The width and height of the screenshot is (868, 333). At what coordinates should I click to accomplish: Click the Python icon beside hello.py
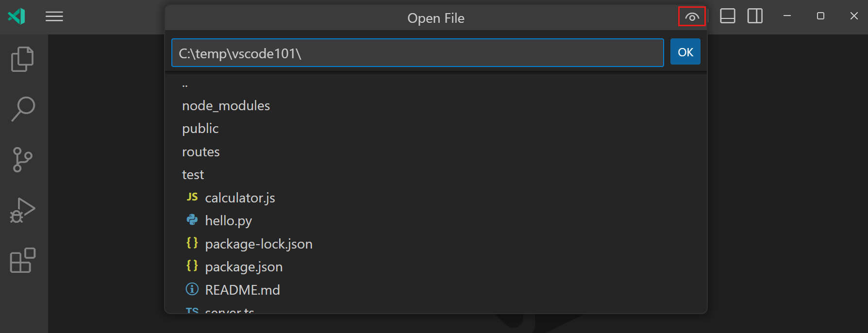pos(192,220)
